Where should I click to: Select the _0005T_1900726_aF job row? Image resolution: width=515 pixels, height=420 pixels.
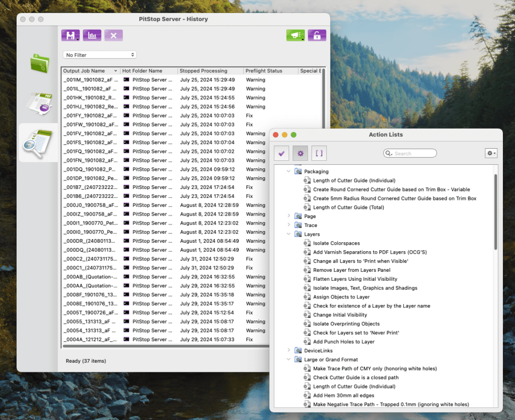pos(166,312)
